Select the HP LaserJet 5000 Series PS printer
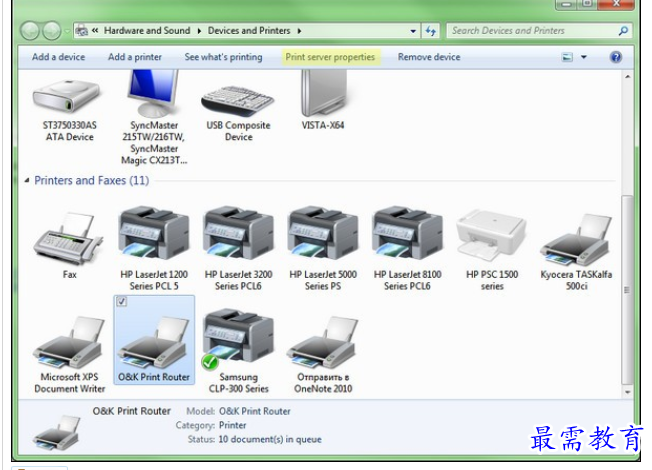Viewport: 652px width, 470px height. 323,233
